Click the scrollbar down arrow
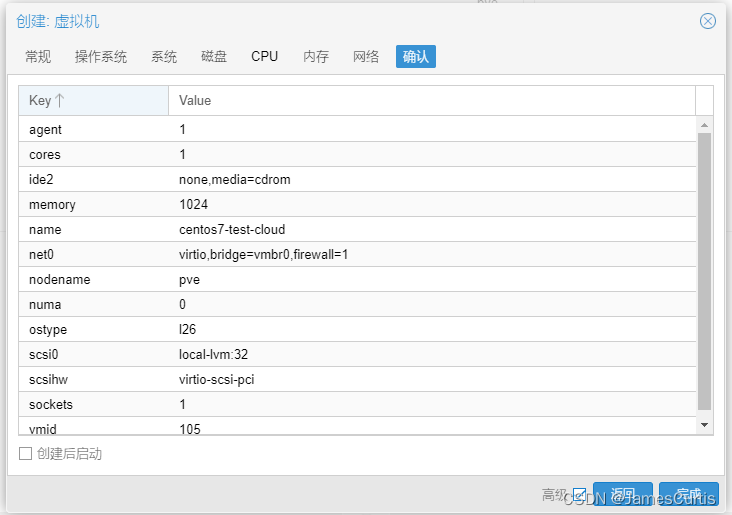Screen dimensions: 732x515 coord(704,425)
